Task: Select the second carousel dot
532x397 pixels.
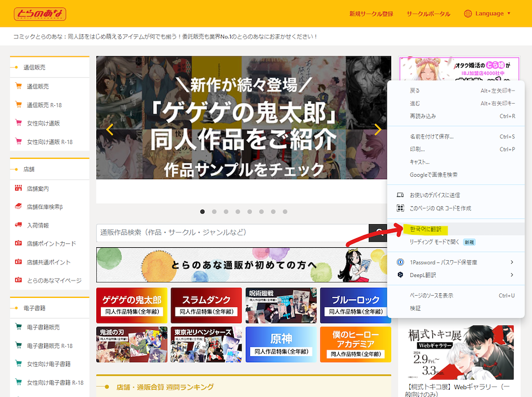Action: pos(214,212)
